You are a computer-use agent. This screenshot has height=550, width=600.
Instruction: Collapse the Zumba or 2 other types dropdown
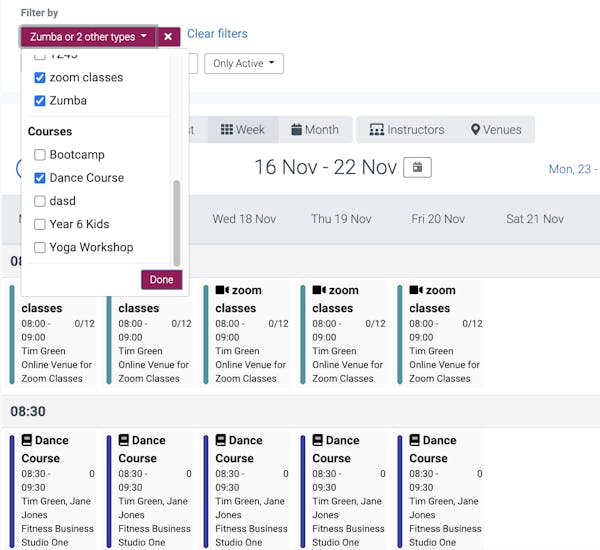pos(88,37)
